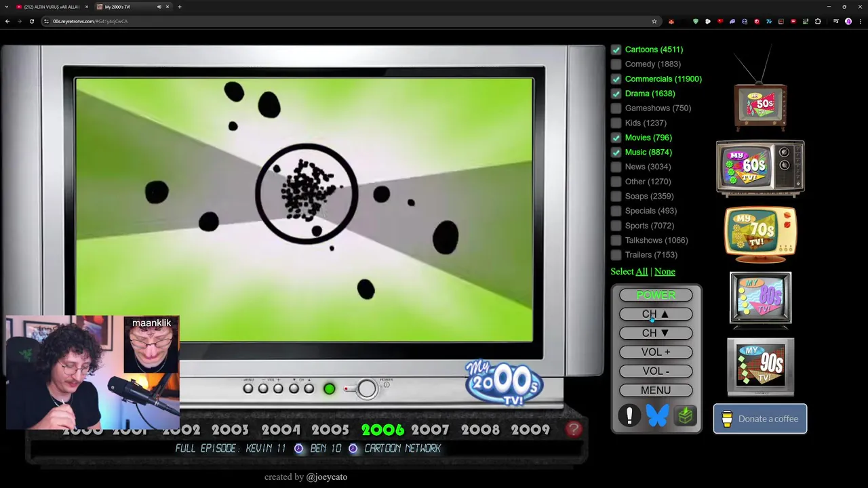Lower volume with VOL -
868x488 pixels.
(x=656, y=371)
